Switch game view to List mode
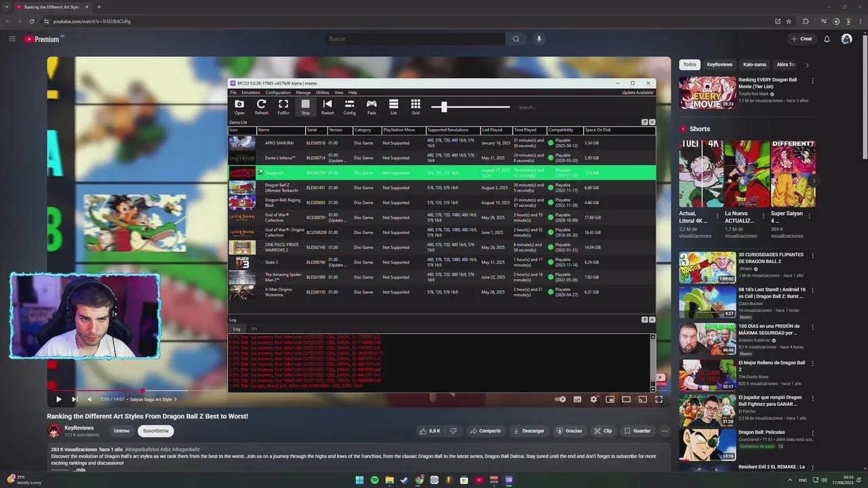Screen dimensions: 868x488 tap(393, 106)
